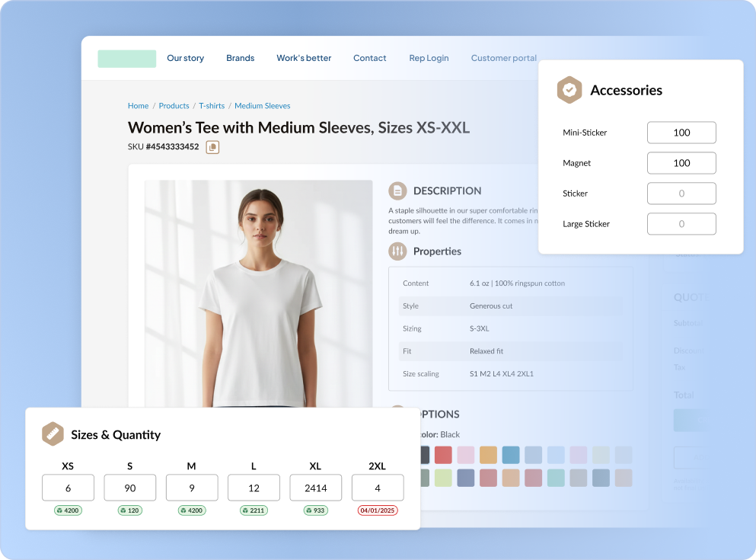756x560 pixels.
Task: Click the Products breadcrumb link
Action: click(174, 106)
